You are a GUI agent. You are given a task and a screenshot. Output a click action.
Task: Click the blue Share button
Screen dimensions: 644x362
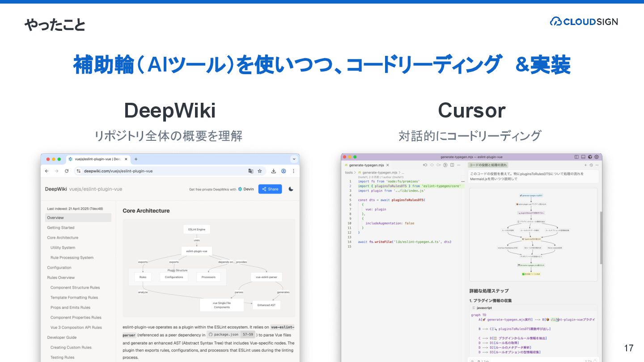click(x=270, y=189)
